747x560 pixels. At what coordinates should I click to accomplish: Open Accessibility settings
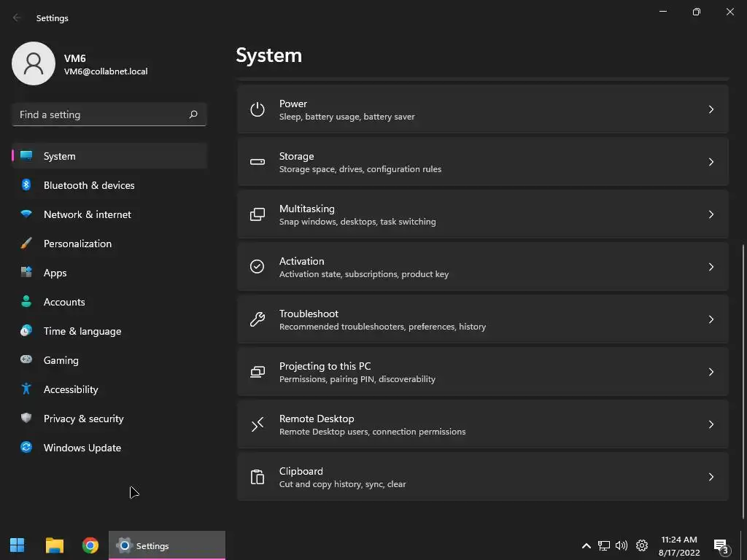click(x=109, y=389)
